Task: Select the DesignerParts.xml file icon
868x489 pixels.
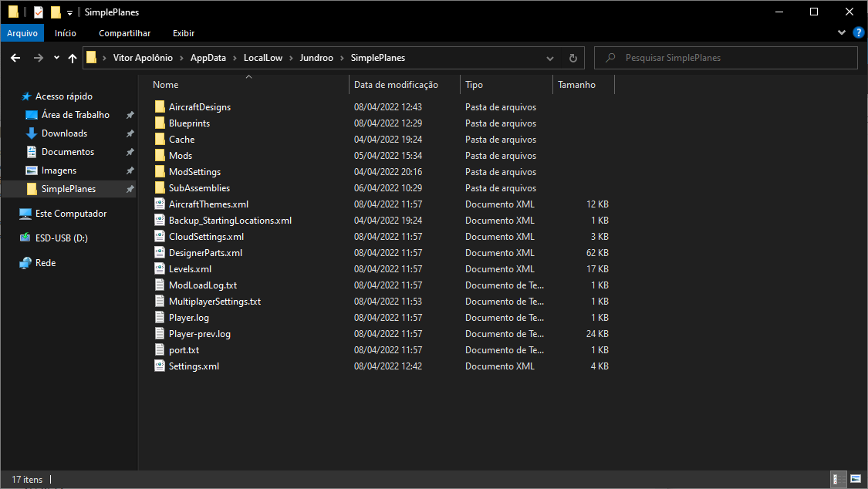Action: (x=160, y=252)
